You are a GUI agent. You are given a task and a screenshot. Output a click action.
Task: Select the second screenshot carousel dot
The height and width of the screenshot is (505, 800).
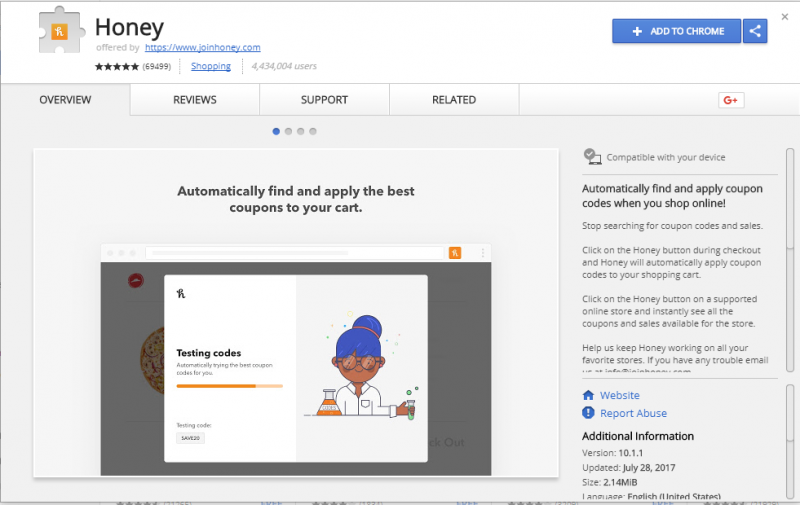288,131
